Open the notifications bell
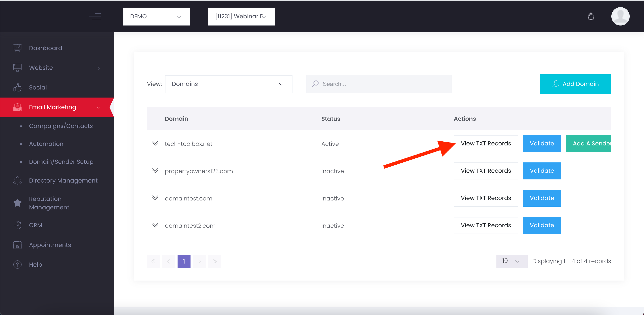The width and height of the screenshot is (644, 315). 591,17
